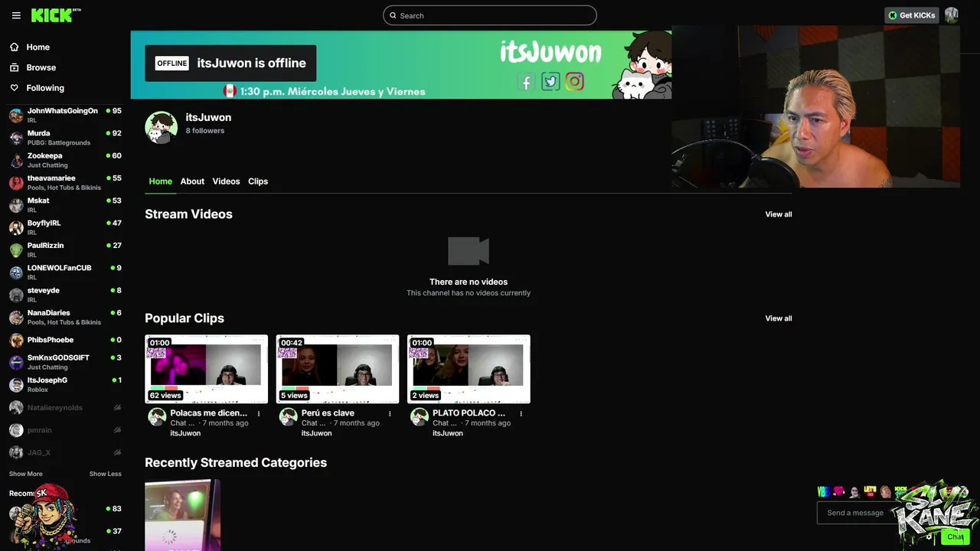Screen dimensions: 980x551
Task: Click View all for Popular Clips
Action: (779, 318)
